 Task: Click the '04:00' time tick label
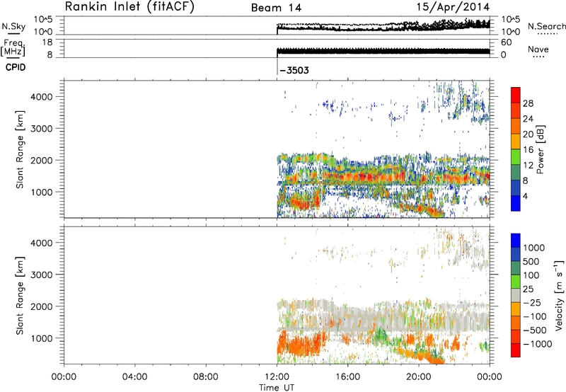[x=134, y=377]
